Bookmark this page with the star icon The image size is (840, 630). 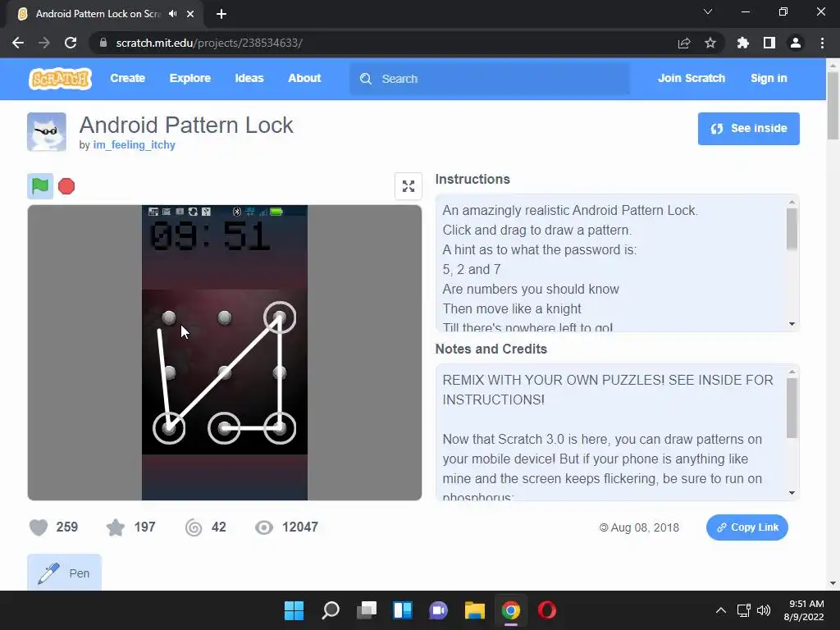(710, 43)
